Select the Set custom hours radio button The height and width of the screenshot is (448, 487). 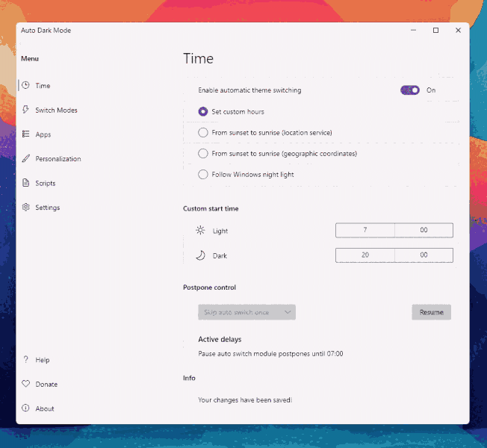click(x=203, y=111)
